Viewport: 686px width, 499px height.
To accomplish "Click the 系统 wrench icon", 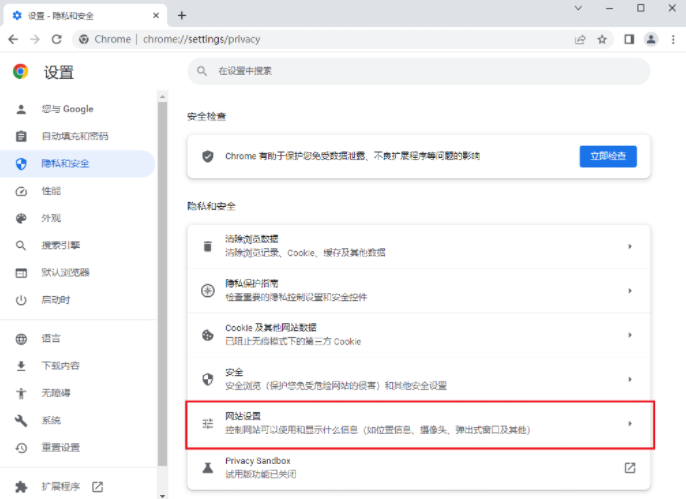I will point(21,421).
